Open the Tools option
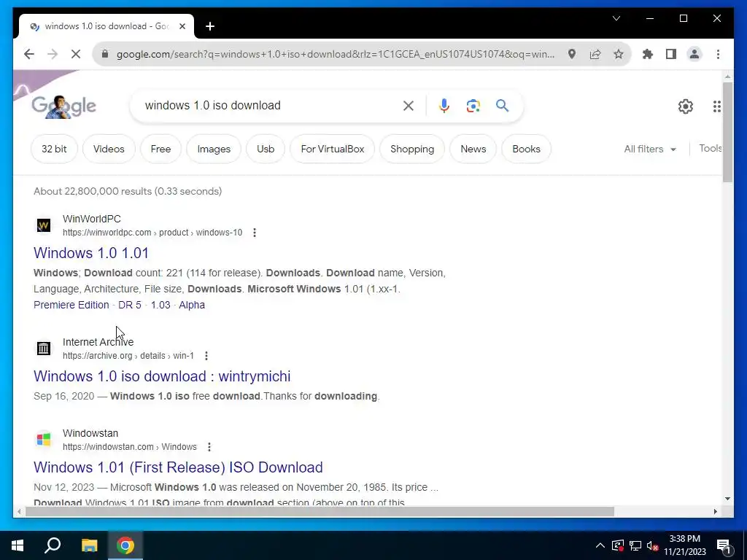Viewport: 747px width, 560px height. (711, 148)
